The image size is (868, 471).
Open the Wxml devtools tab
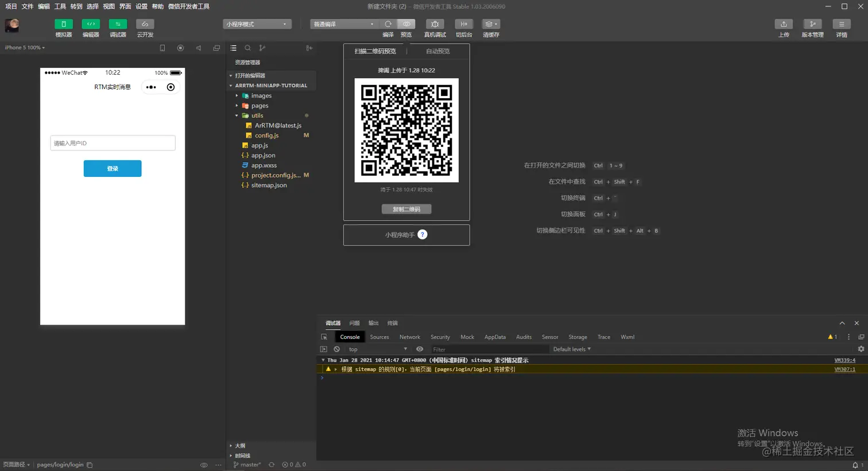tap(627, 337)
